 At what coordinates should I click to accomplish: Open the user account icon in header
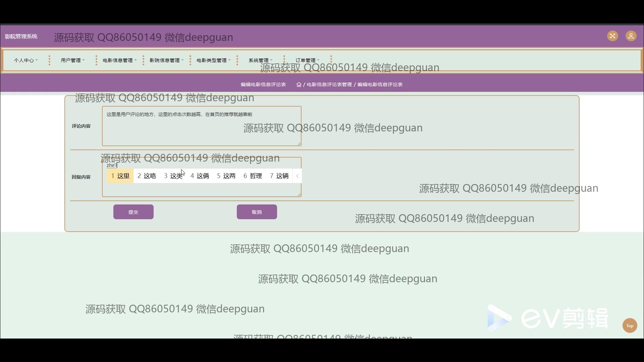[631, 36]
